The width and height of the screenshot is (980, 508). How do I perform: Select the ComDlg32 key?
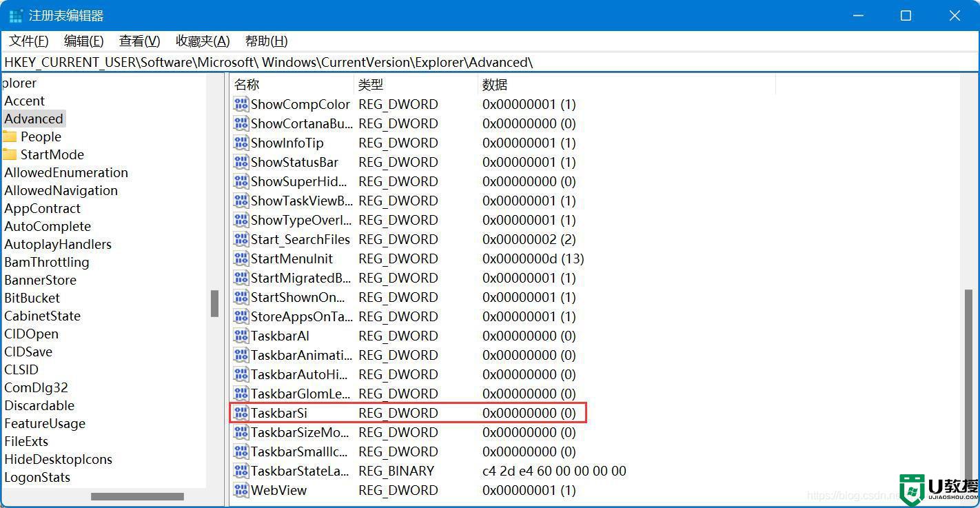[x=37, y=387]
